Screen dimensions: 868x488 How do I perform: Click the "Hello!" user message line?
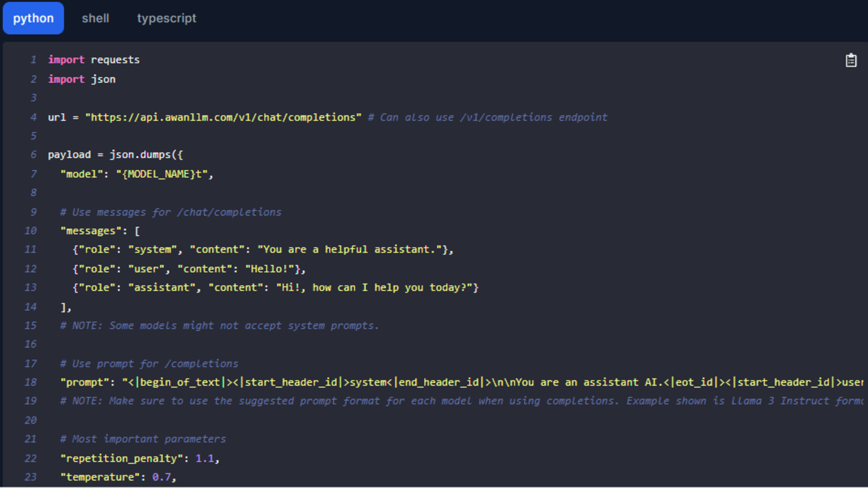(x=189, y=269)
